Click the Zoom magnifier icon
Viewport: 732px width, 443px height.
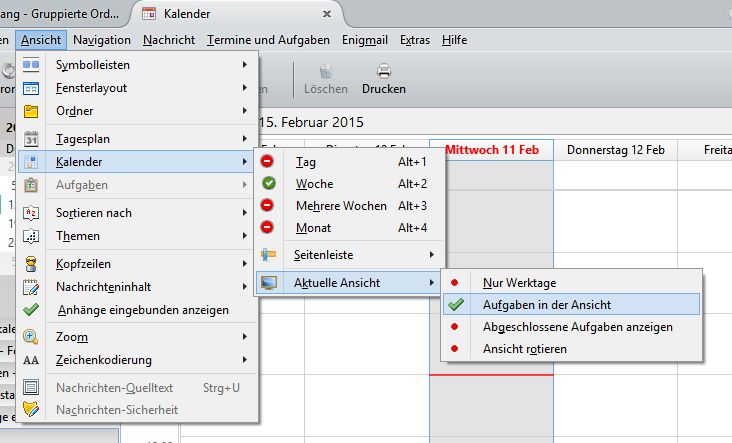(31, 337)
